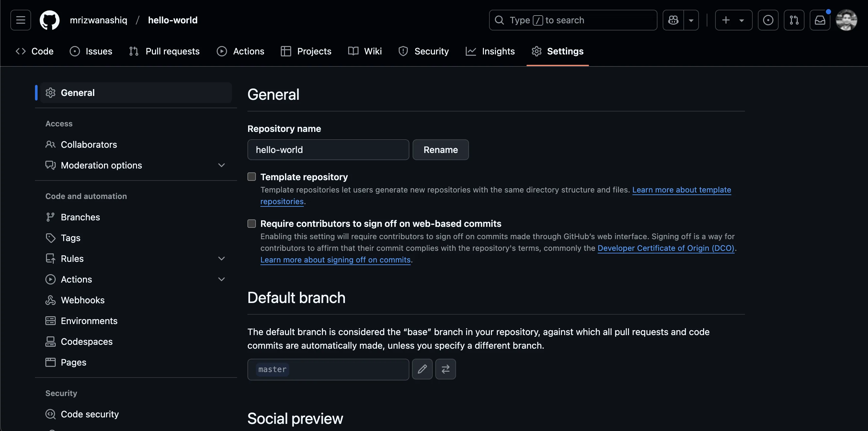Open the Pull requests tab
The width and height of the screenshot is (868, 431).
click(x=164, y=51)
